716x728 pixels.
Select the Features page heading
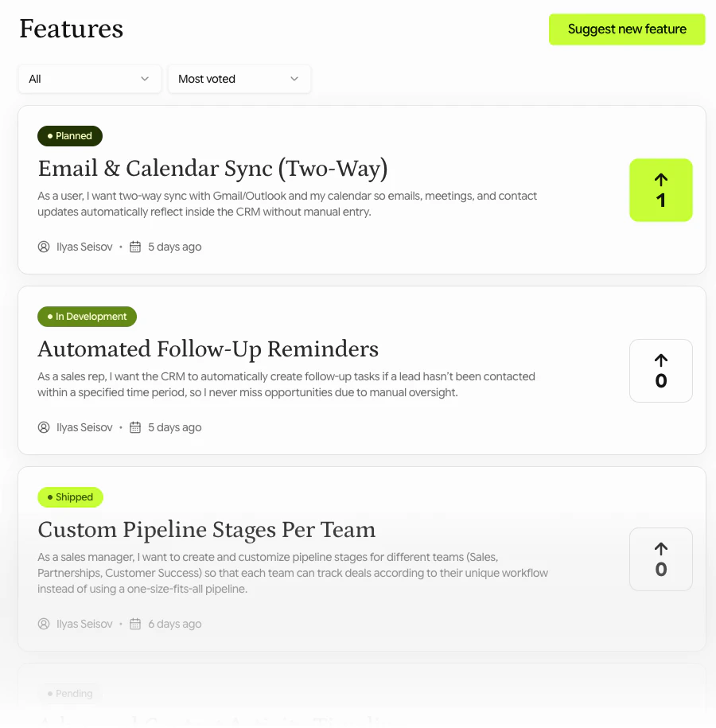click(71, 29)
